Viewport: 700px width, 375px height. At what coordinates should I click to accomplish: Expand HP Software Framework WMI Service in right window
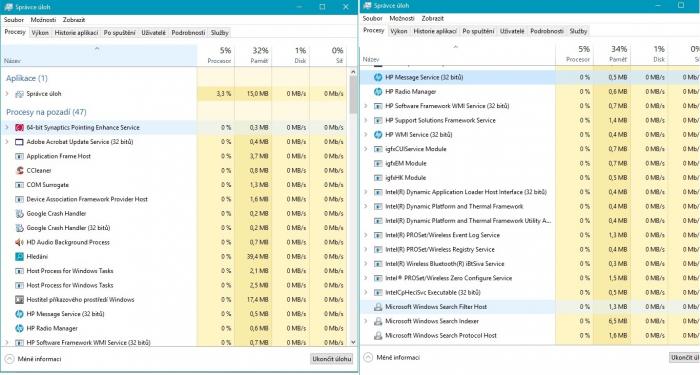[x=366, y=106]
